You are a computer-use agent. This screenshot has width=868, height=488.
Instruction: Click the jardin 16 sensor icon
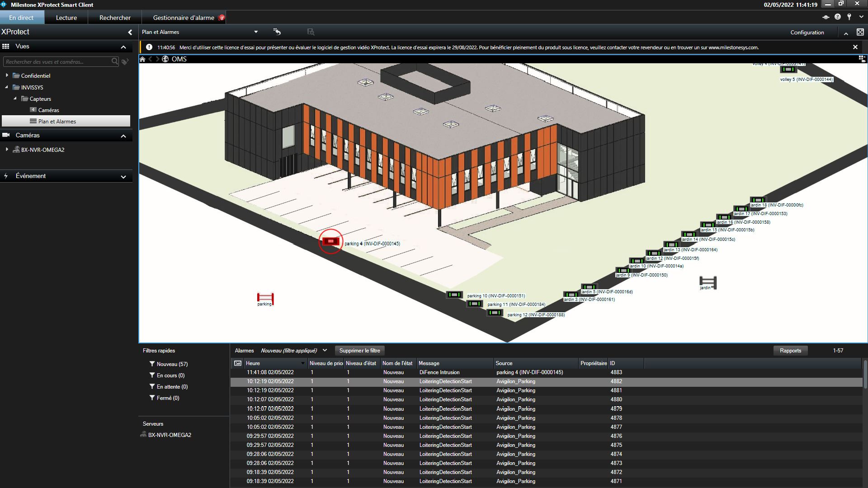(723, 217)
